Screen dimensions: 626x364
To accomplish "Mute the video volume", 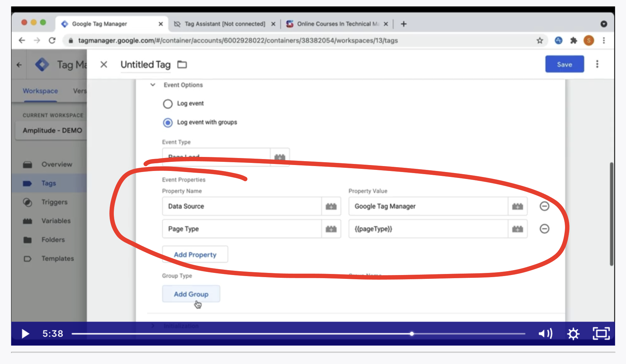I will pos(545,334).
